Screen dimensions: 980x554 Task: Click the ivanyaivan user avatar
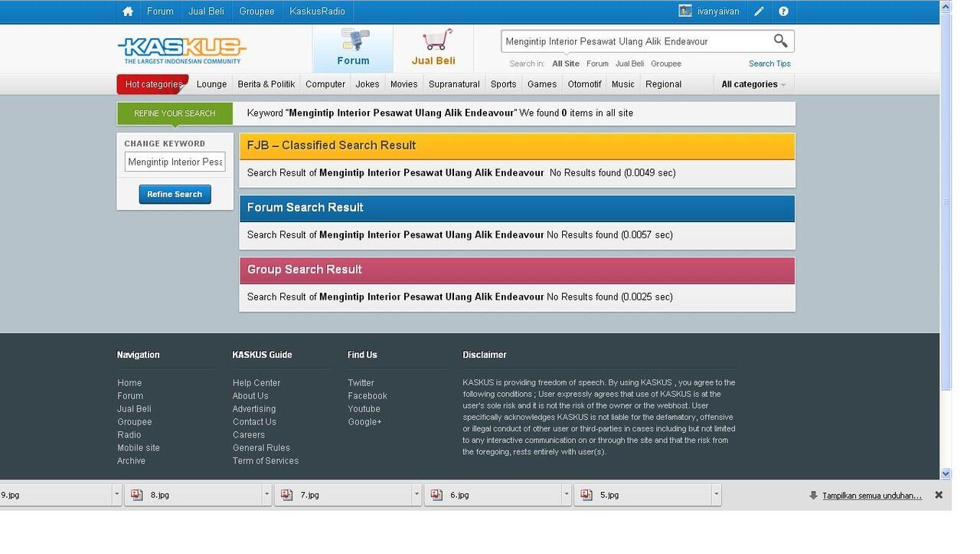[685, 11]
